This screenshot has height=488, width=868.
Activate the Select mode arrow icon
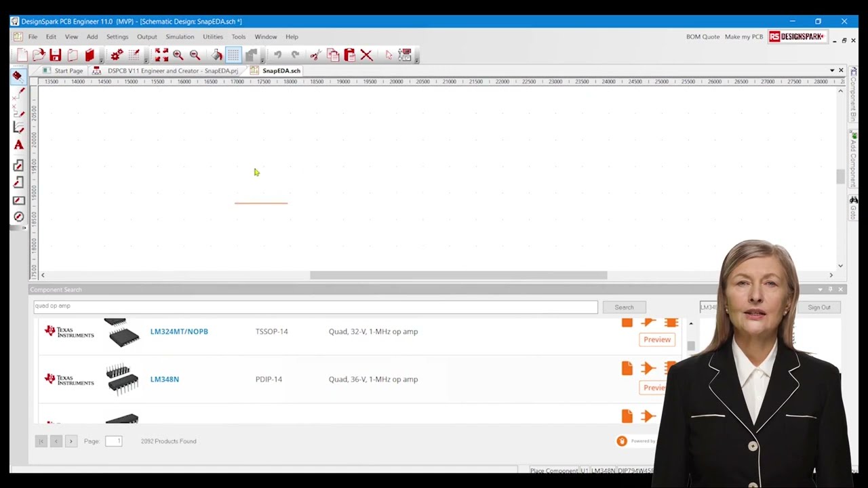(x=389, y=55)
